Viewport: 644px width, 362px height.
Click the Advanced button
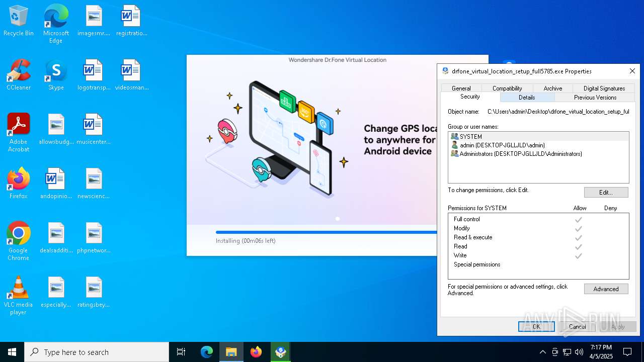point(606,289)
